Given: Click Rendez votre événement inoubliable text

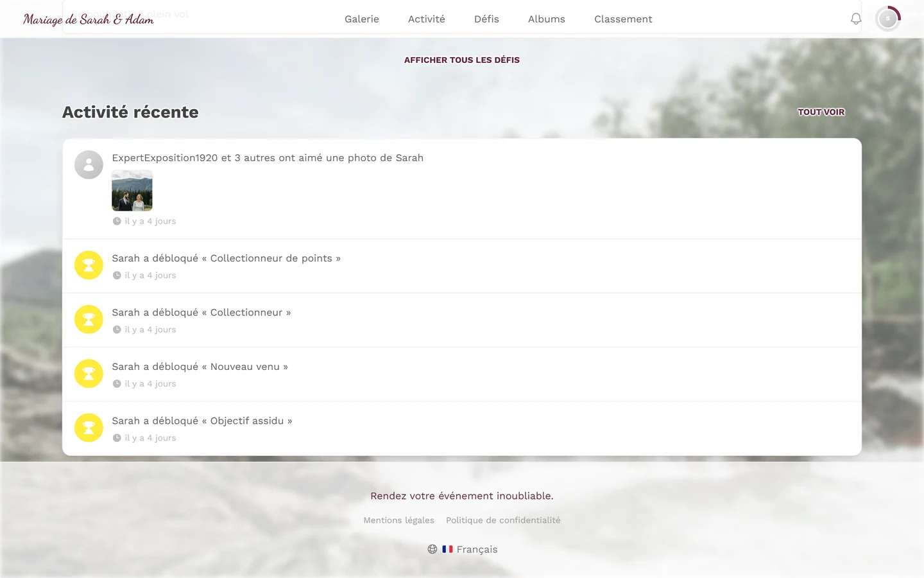Looking at the screenshot, I should click(462, 496).
